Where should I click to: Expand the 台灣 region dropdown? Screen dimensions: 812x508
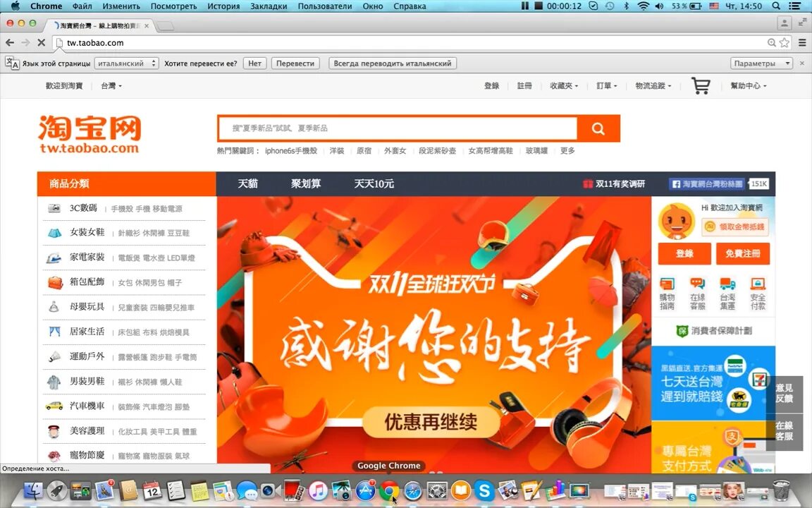click(x=111, y=85)
